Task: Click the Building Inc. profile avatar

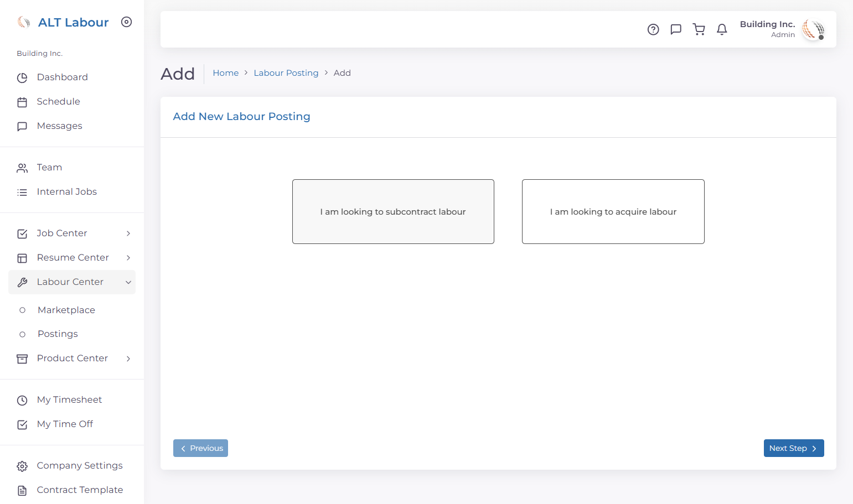Action: click(x=813, y=29)
